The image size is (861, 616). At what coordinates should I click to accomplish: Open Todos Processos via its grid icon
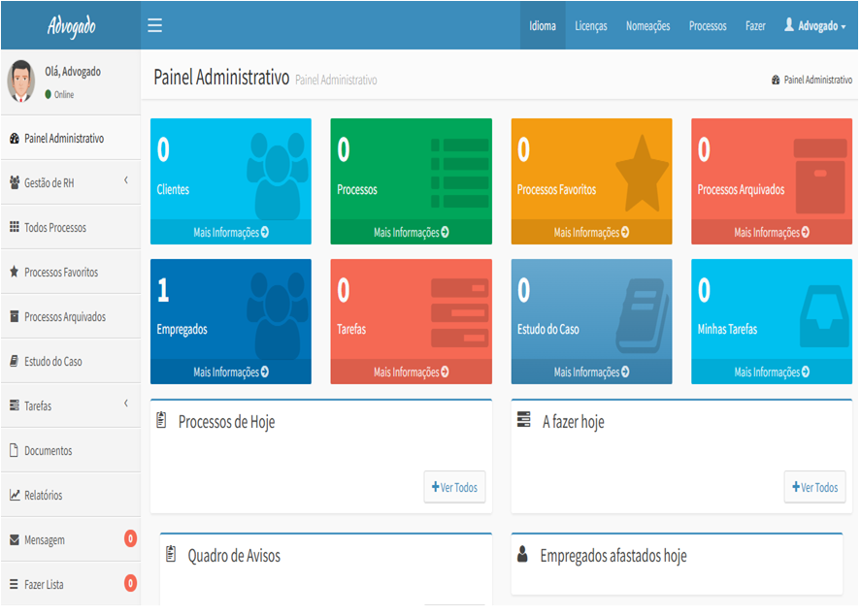[x=17, y=226]
